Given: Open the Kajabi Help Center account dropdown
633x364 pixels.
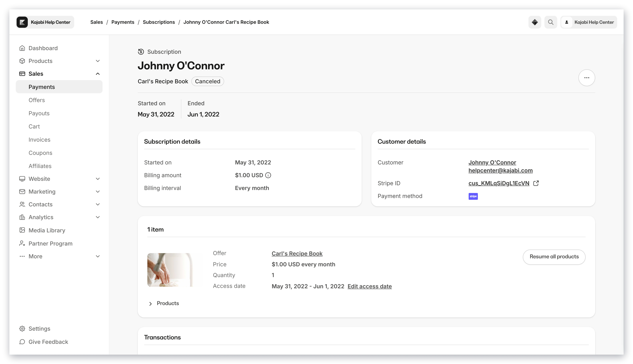Looking at the screenshot, I should pyautogui.click(x=589, y=22).
